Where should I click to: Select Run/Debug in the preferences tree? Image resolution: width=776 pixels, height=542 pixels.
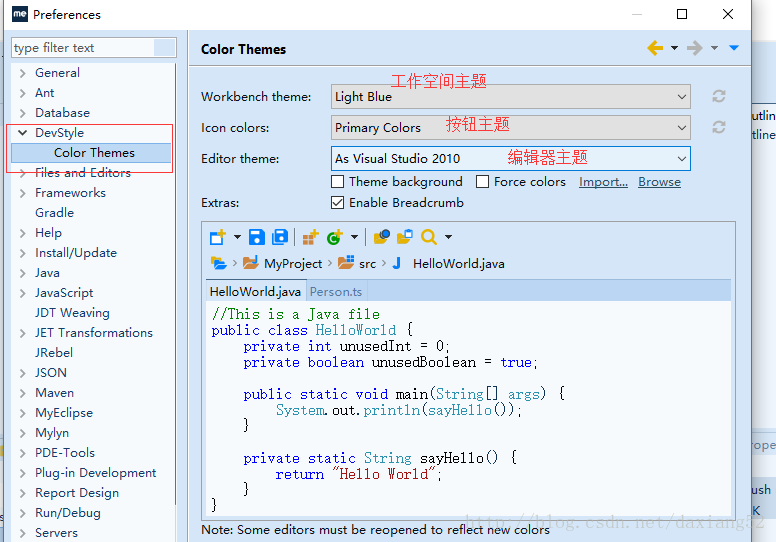tap(68, 513)
